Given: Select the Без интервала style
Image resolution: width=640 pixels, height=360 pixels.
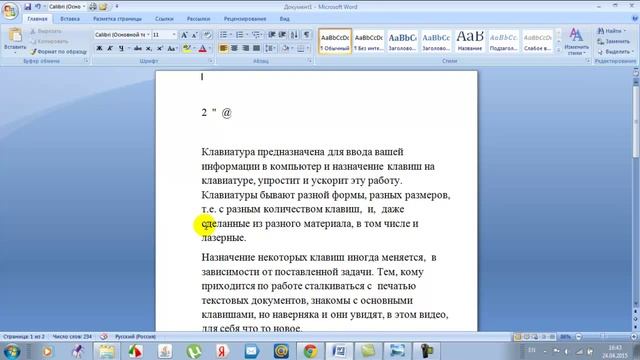Looking at the screenshot, I should pyautogui.click(x=369, y=41).
